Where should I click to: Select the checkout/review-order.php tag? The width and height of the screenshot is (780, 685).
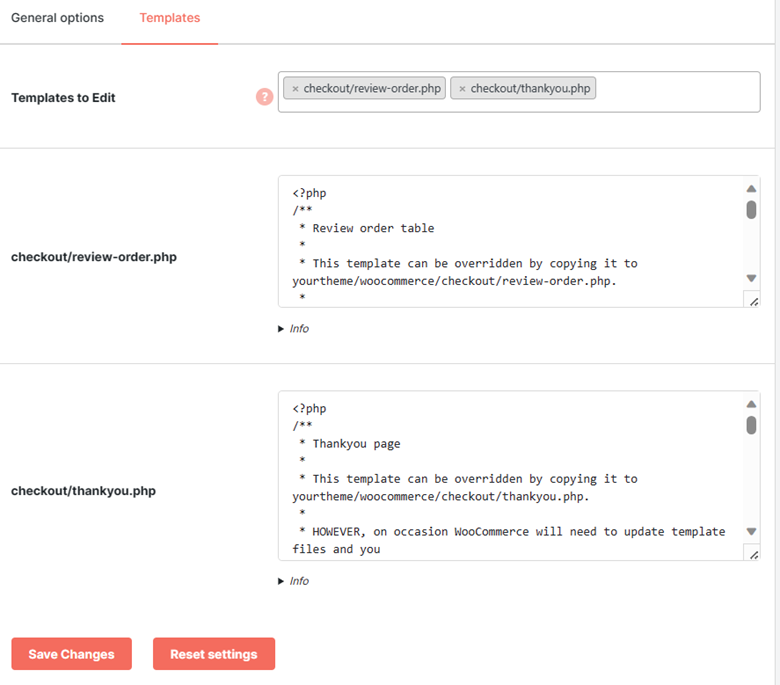pos(365,88)
